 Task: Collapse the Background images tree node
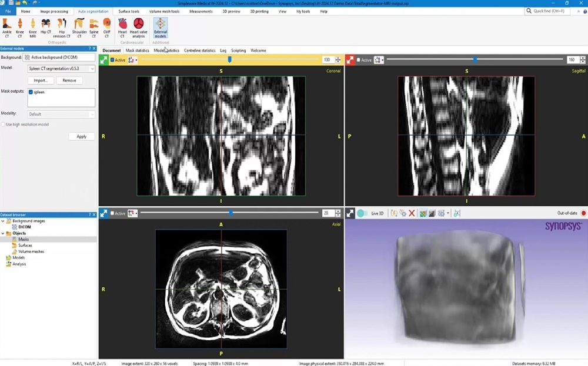(3, 221)
